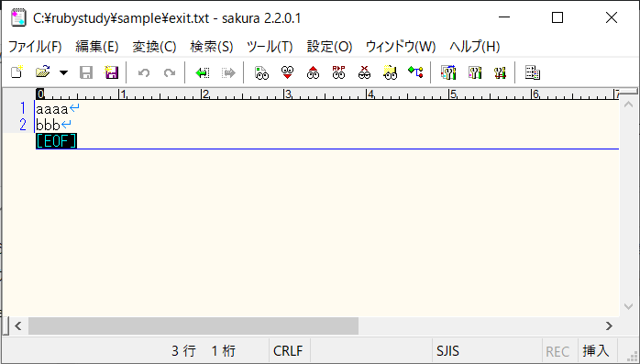Image resolution: width=640 pixels, height=364 pixels.
Task: Open the 変換(C) menu
Action: tap(154, 47)
